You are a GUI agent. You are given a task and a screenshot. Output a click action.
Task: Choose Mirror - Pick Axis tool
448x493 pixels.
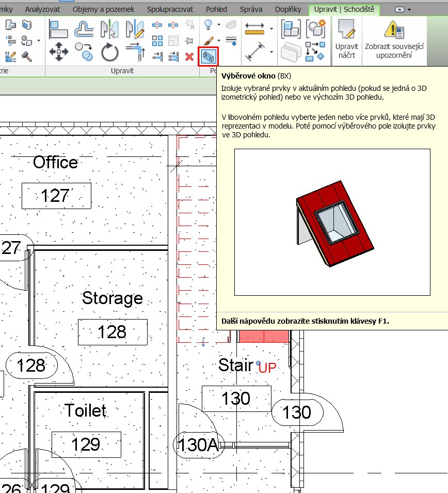click(109, 29)
